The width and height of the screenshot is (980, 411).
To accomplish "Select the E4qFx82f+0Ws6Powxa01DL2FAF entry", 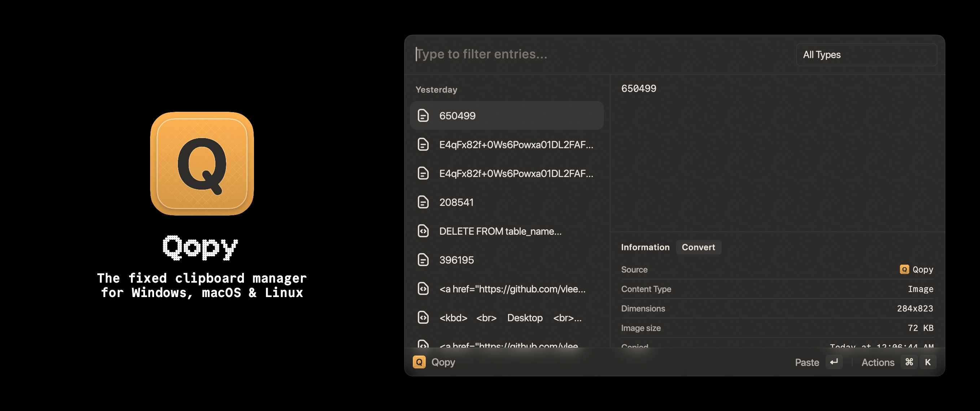I will coord(506,144).
